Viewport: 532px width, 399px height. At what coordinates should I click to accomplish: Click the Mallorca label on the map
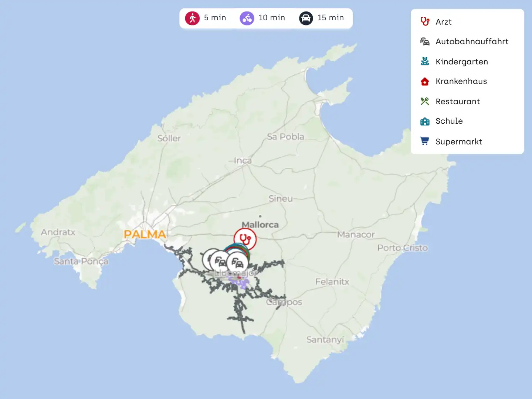pos(260,225)
